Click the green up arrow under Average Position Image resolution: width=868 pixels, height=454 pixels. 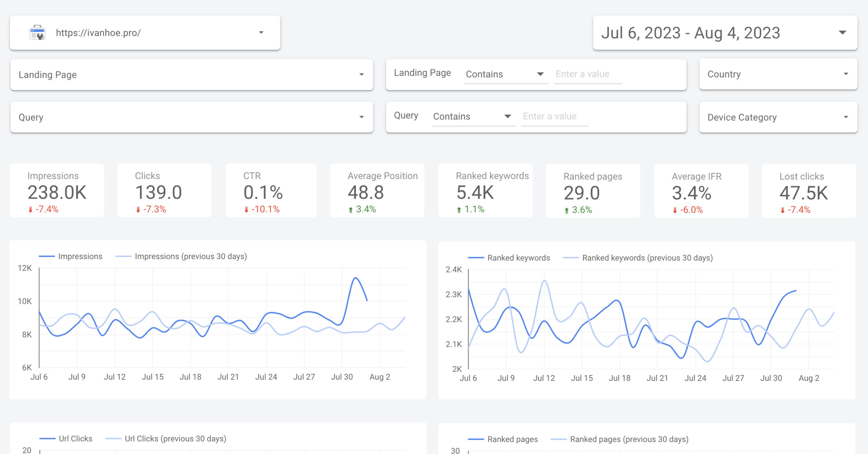coord(351,210)
